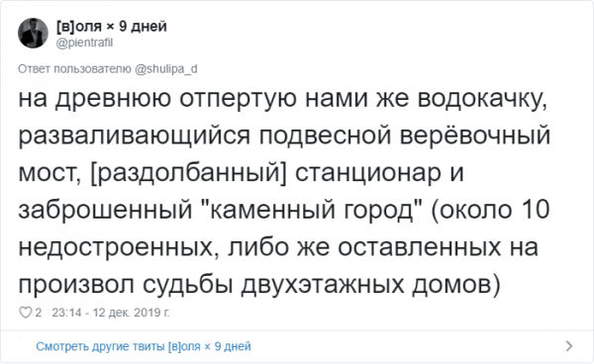The image size is (594, 364).
Task: Visit the @pientrafil handle link
Action: (84, 43)
